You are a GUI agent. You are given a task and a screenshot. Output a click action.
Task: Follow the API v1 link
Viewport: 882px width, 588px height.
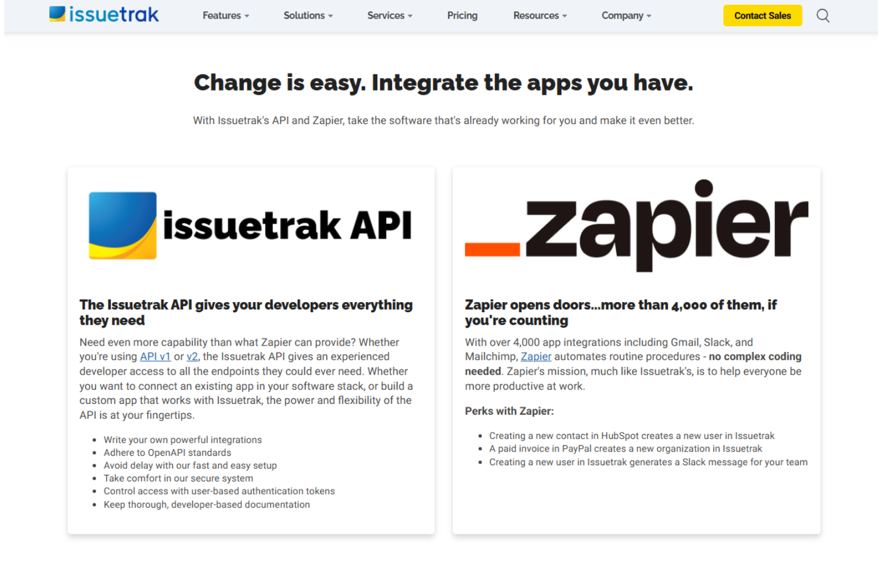click(x=155, y=356)
